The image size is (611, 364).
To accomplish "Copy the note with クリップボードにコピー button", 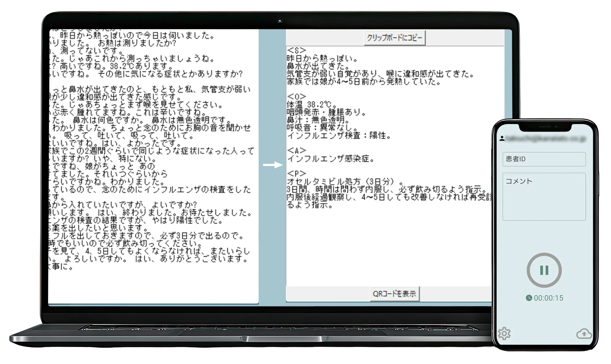I will pyautogui.click(x=394, y=38).
